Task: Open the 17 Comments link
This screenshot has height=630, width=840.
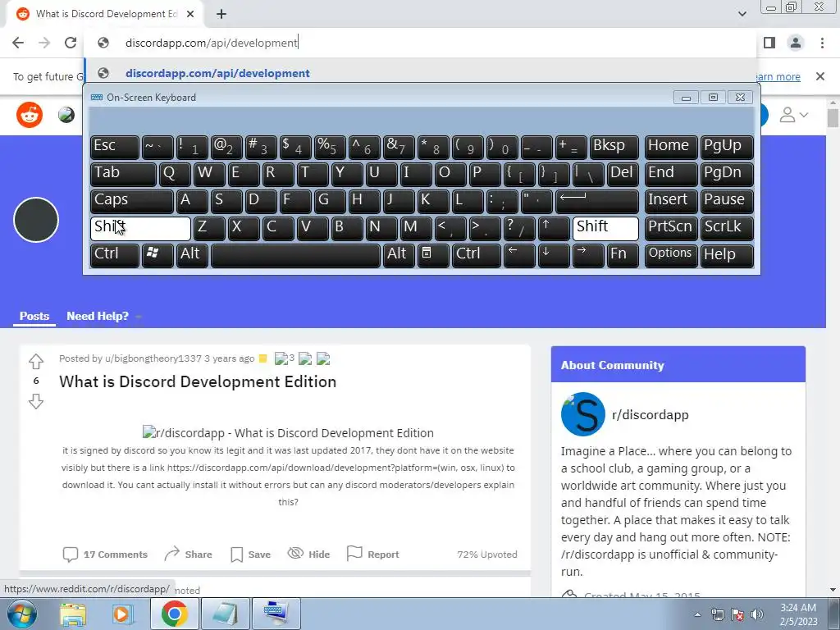Action: point(105,555)
